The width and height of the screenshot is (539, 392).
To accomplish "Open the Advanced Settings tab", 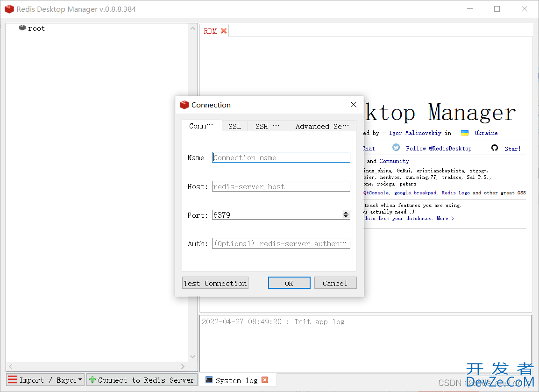I will [x=322, y=126].
